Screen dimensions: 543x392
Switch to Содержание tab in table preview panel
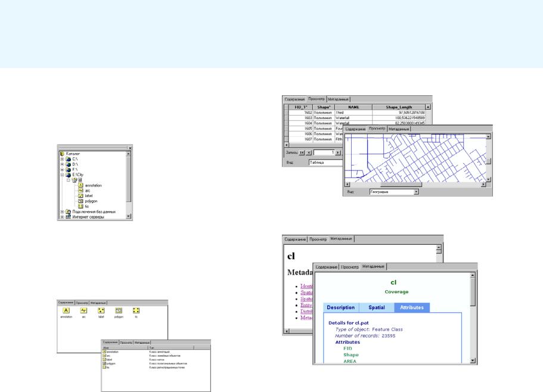(x=294, y=99)
